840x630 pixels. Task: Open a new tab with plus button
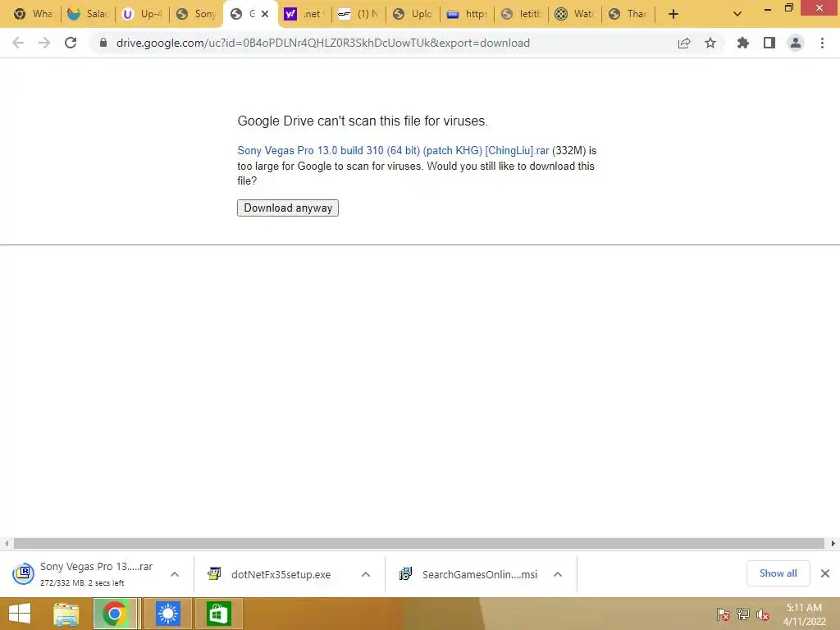click(x=673, y=14)
